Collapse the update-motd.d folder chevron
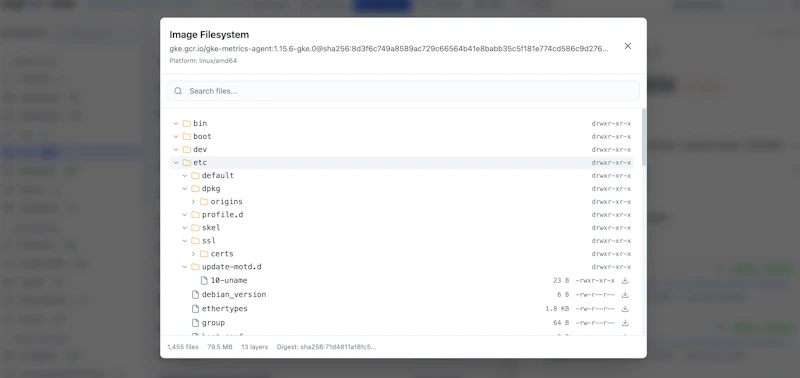The width and height of the screenshot is (800, 378). [185, 267]
